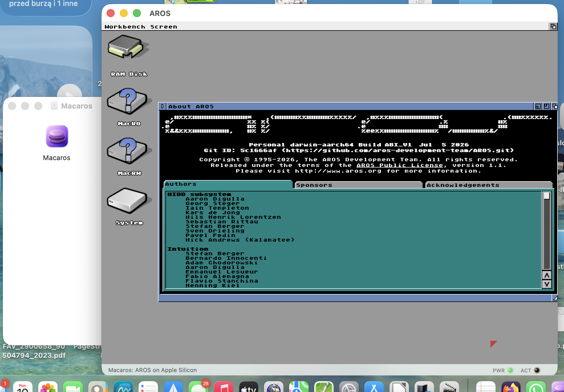564x392 pixels.
Task: Click the authors list scroll down arrow
Action: (x=547, y=284)
